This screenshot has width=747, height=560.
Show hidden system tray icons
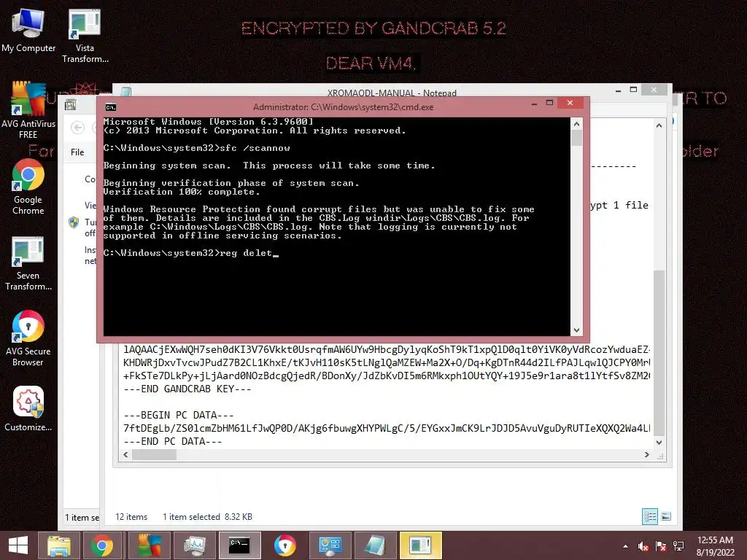pyautogui.click(x=625, y=546)
